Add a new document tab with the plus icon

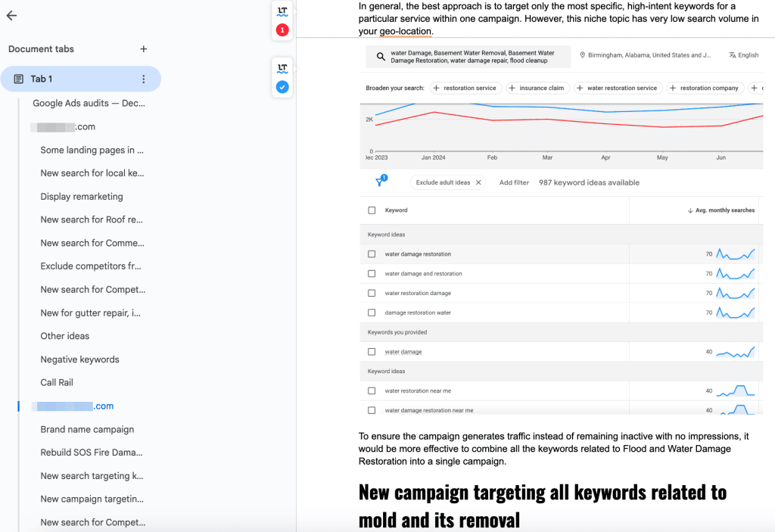pyautogui.click(x=143, y=48)
